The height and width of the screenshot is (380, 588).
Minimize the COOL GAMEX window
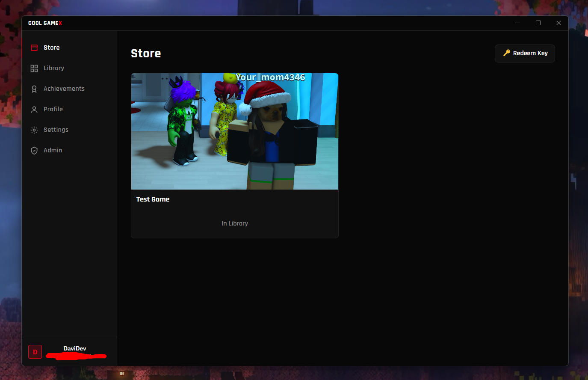click(517, 23)
